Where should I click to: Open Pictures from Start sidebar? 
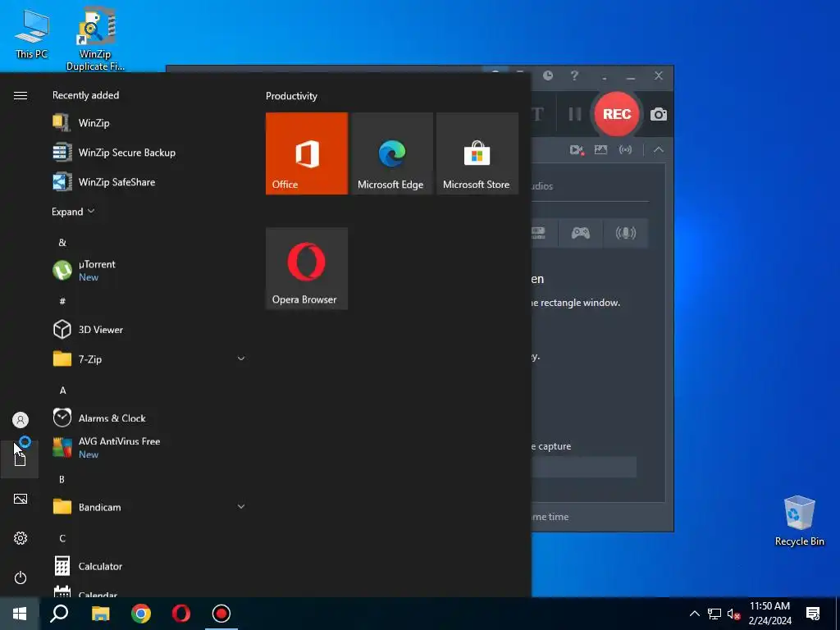pos(21,499)
